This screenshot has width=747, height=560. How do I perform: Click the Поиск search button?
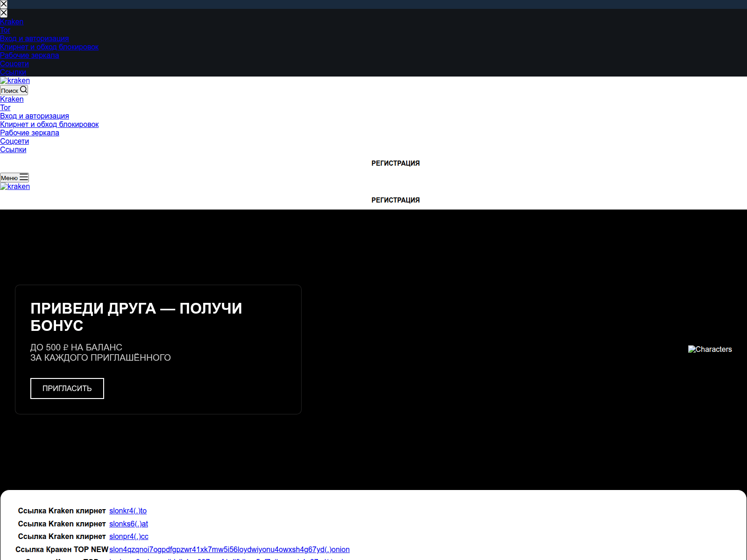14,90
